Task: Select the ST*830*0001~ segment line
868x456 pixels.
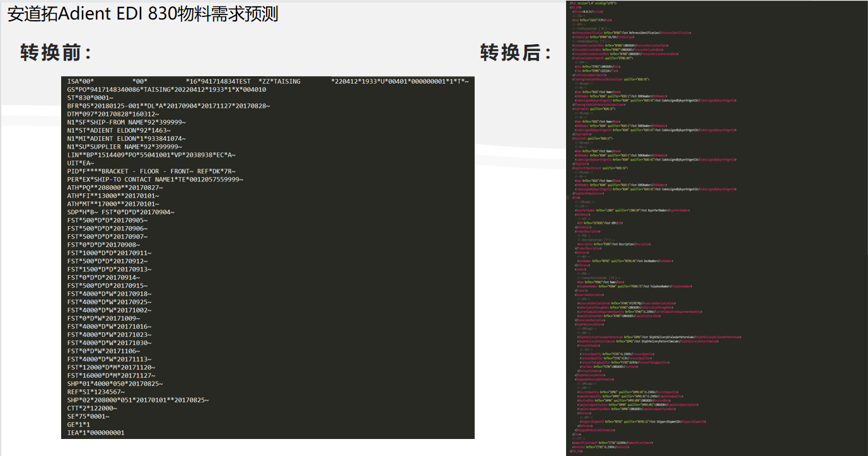Action: pyautogui.click(x=90, y=98)
